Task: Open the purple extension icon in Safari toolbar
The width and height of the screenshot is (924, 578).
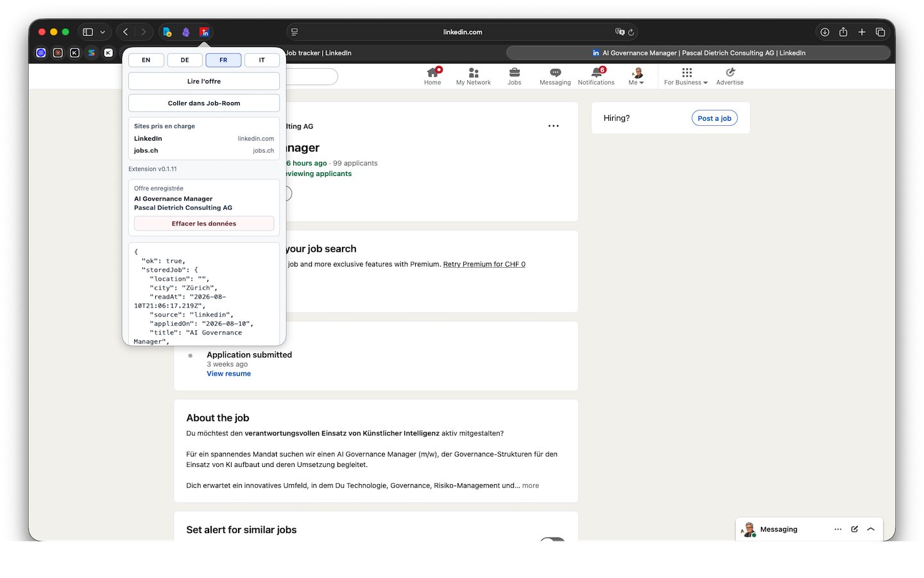Action: click(x=186, y=32)
